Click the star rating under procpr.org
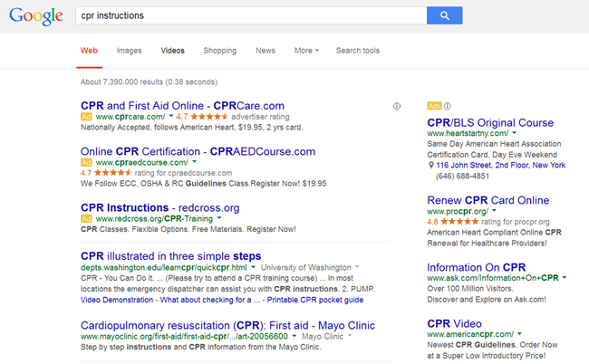Viewport: 589px width, 364px height. tap(461, 221)
